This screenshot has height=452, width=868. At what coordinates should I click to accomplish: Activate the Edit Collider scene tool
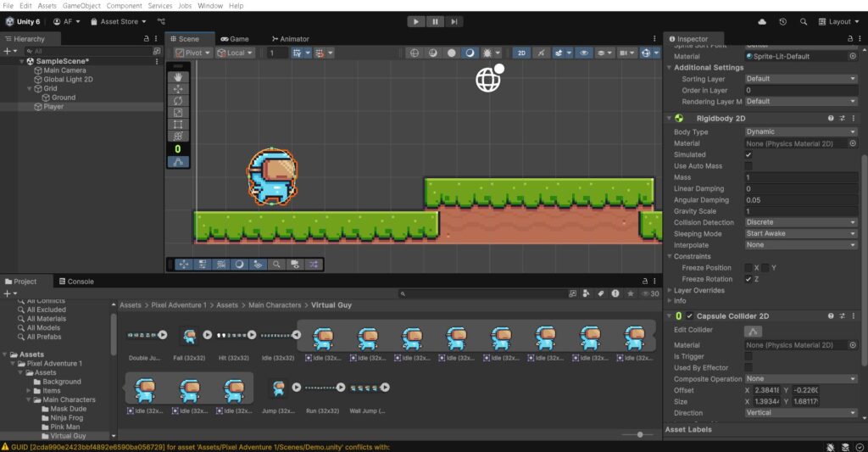tap(178, 162)
